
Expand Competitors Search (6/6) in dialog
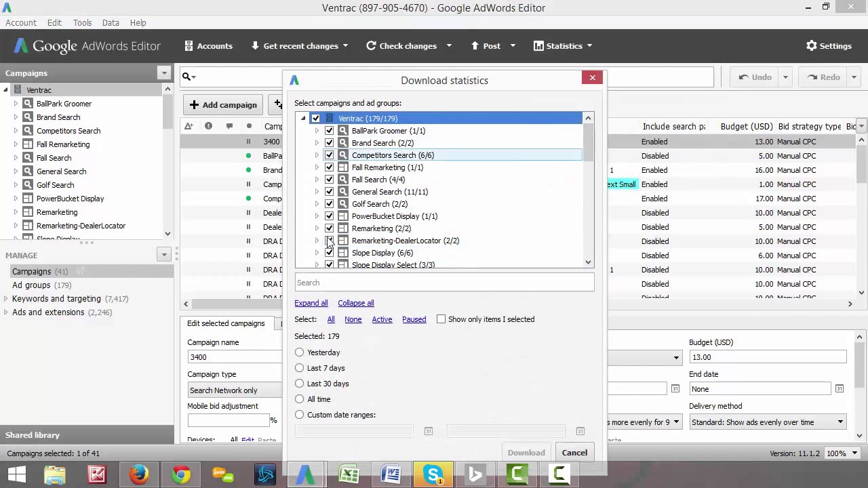coord(317,155)
